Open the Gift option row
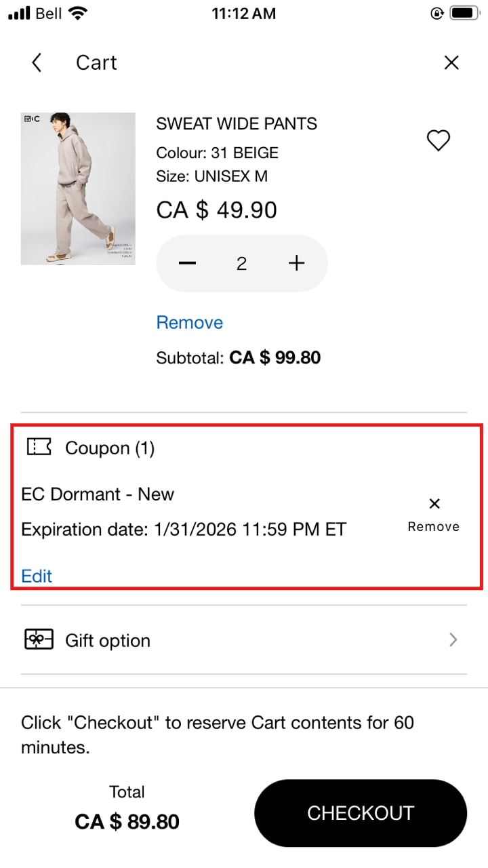The height and width of the screenshot is (868, 488). pyautogui.click(x=244, y=640)
